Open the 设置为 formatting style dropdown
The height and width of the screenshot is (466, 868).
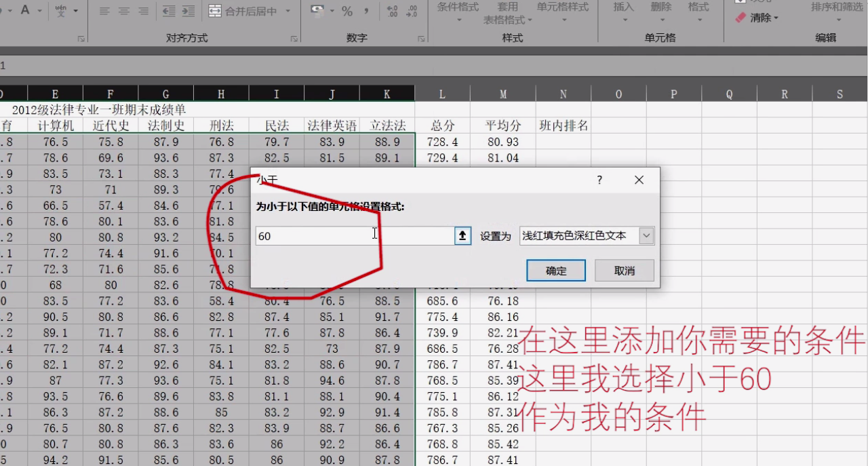tap(646, 235)
